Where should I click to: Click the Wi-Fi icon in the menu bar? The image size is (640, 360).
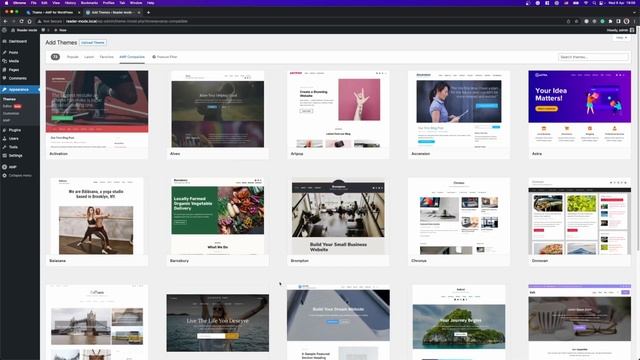click(x=586, y=3)
